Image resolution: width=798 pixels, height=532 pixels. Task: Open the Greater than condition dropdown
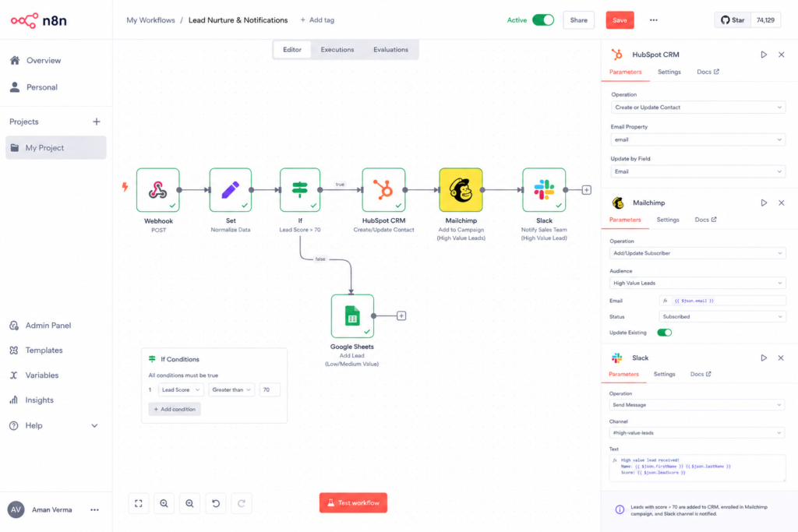[231, 389]
